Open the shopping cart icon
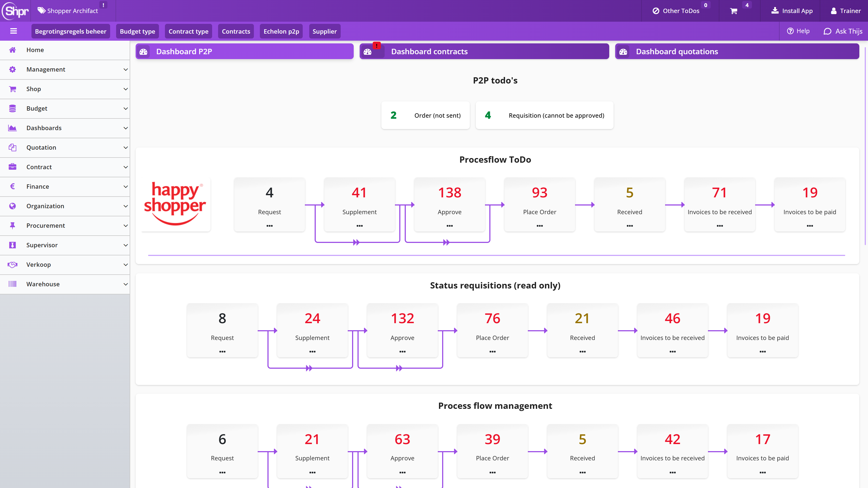Screen dimensions: 868x488 (x=733, y=11)
